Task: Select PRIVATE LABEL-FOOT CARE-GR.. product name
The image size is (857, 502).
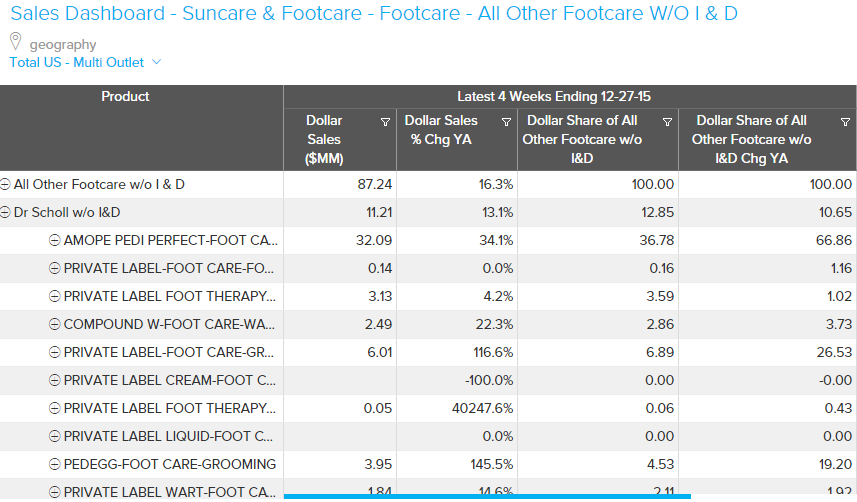Action: click(x=170, y=352)
